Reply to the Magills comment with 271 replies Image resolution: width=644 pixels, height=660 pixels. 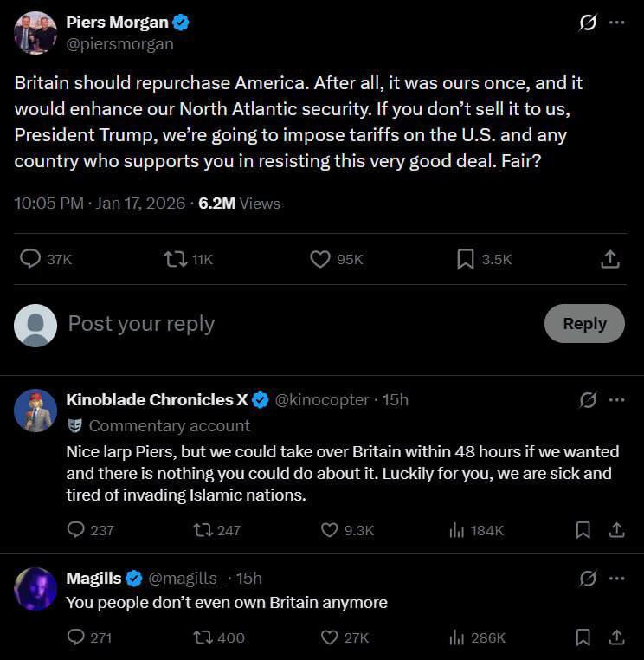[x=76, y=637]
